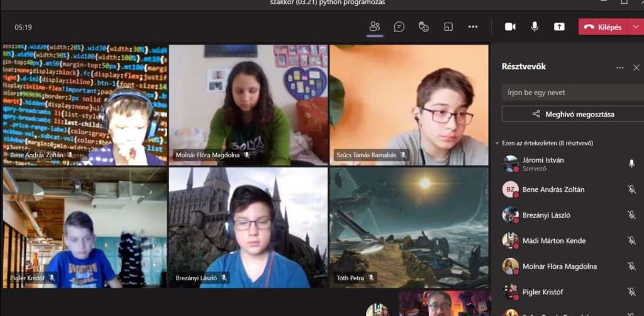
Task: Click the muted mic icon beside Mádi Márton Kende
Action: coord(631,240)
